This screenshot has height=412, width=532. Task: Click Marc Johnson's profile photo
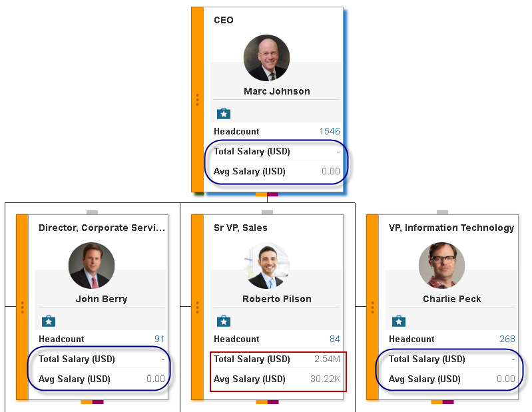pos(267,58)
